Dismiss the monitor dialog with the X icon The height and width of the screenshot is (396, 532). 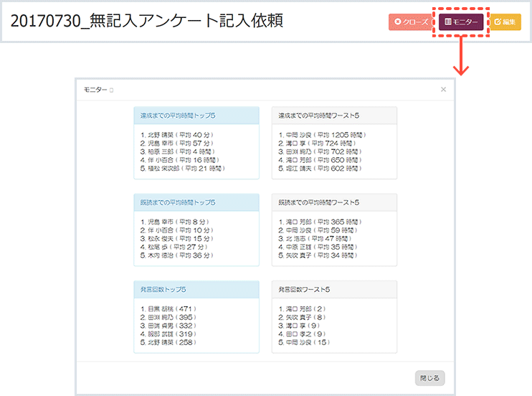coord(443,90)
